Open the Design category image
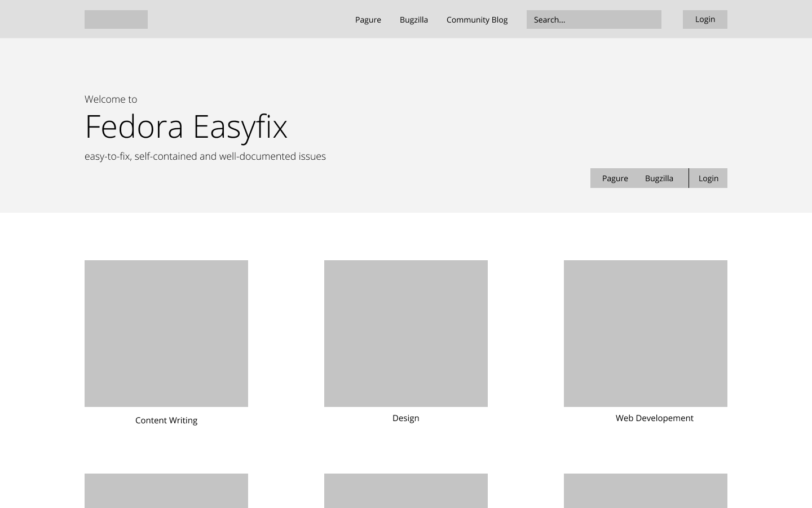This screenshot has height=508, width=812. pyautogui.click(x=406, y=334)
